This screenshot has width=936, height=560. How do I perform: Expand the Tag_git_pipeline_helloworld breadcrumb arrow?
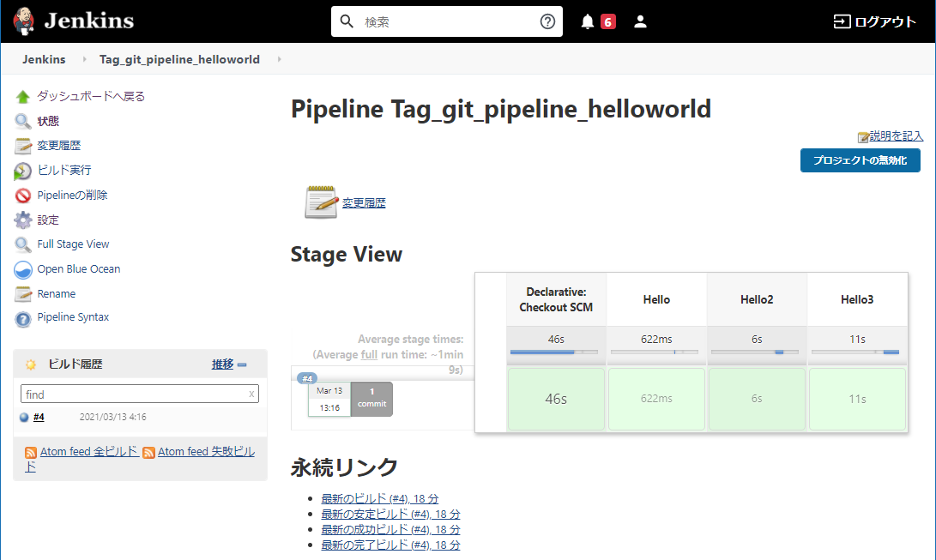coord(280,59)
